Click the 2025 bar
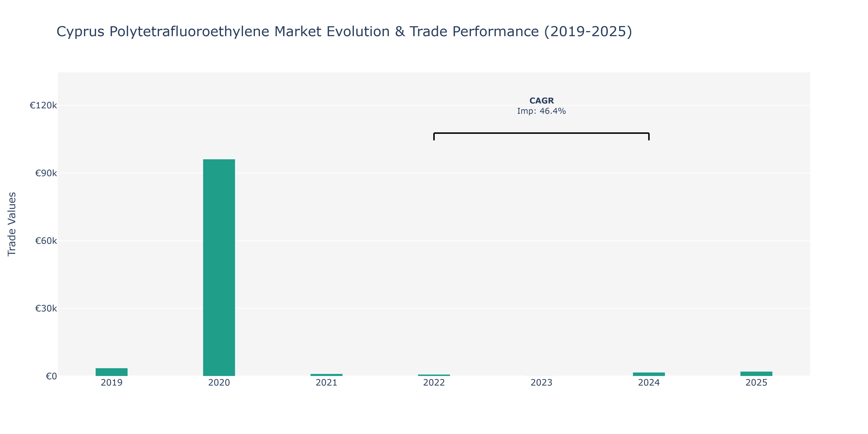The image size is (868, 434). click(756, 374)
